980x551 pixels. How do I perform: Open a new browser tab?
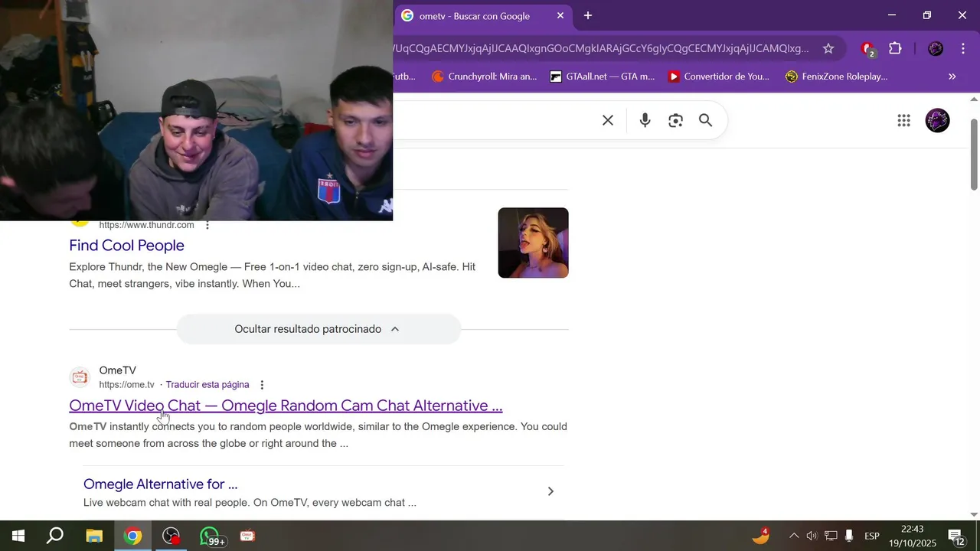pyautogui.click(x=588, y=15)
